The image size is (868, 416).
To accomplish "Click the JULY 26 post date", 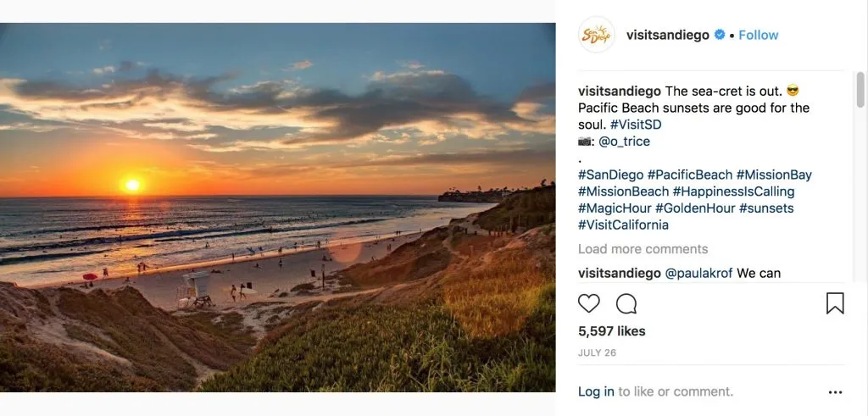I will [x=597, y=350].
